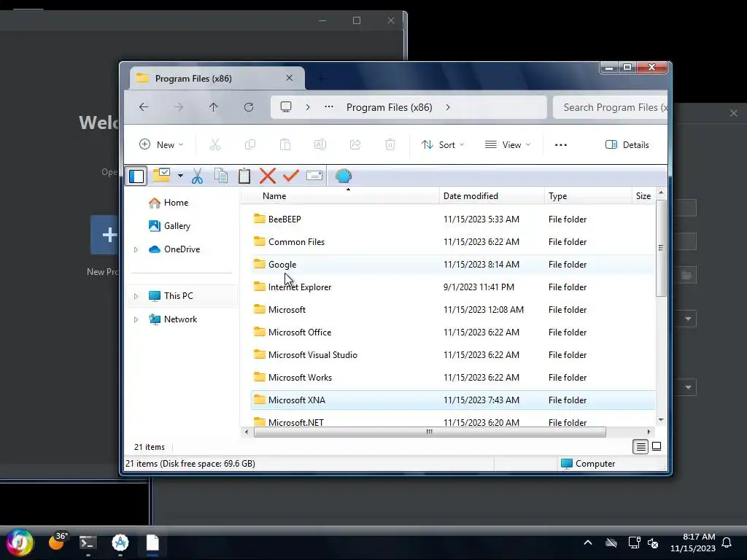
Task: Click the classic copy pages icon
Action: point(220,176)
